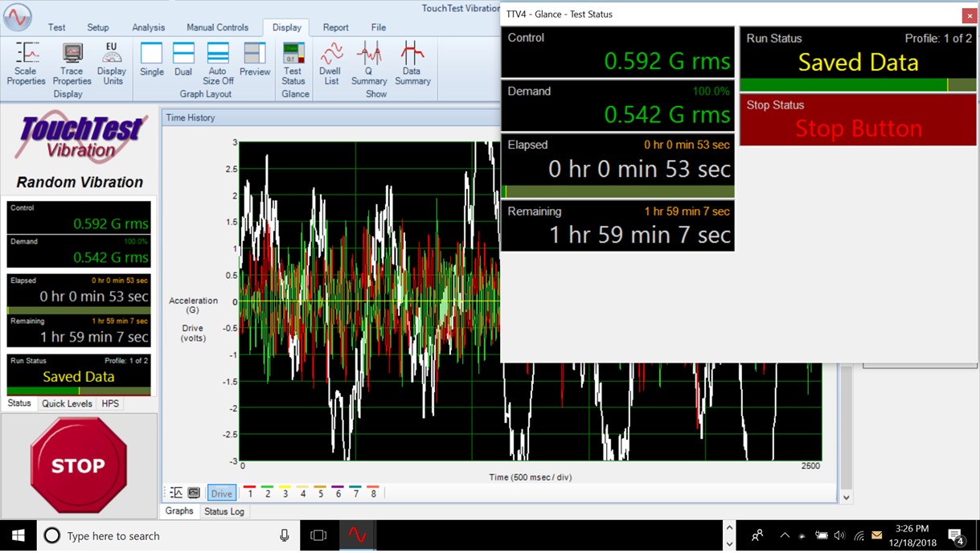
Task: Open the Status Log tab
Action: pyautogui.click(x=224, y=511)
